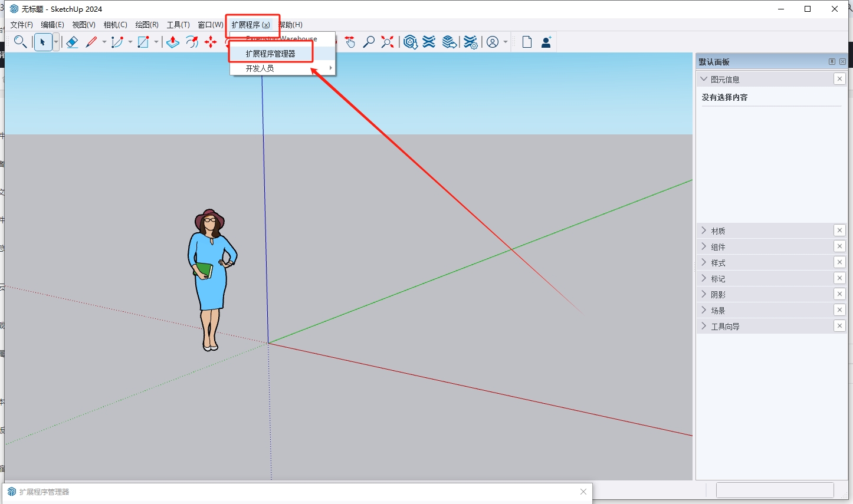The image size is (853, 504).
Task: Use the Push/Pull tool
Action: [172, 42]
